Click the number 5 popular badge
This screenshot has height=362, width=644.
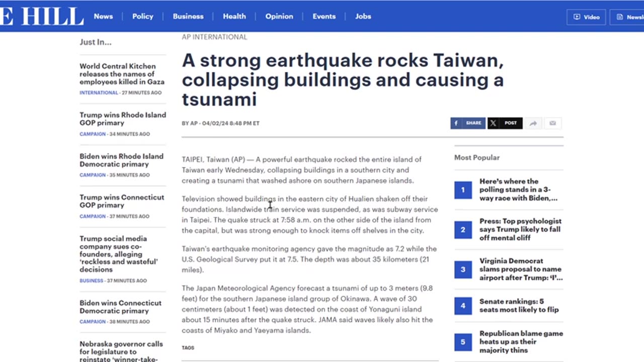[x=463, y=342]
